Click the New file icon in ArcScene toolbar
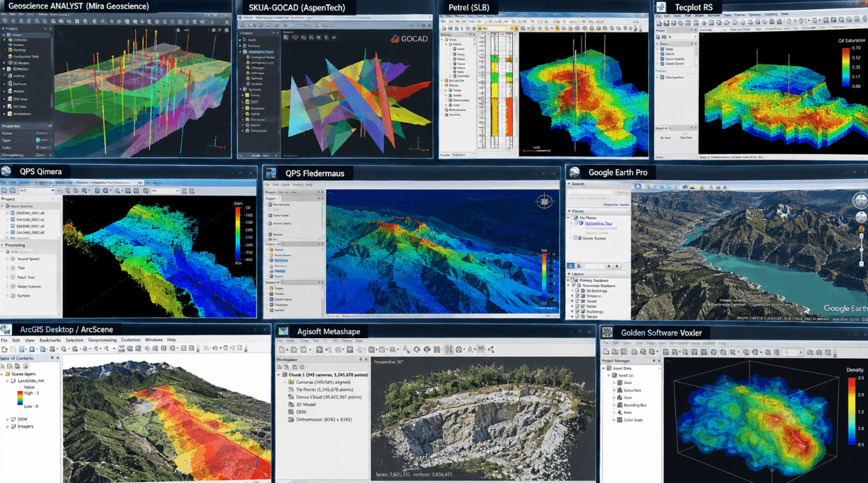Screen dimensions: 868x483 point(4,349)
